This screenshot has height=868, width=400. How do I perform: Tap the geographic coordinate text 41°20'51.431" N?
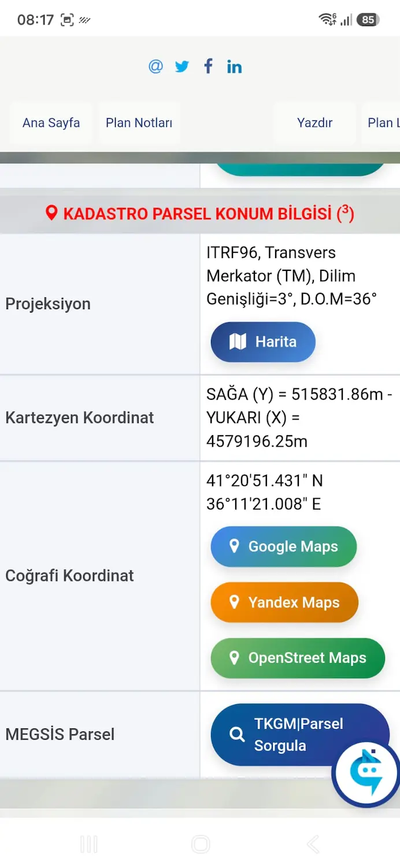(x=265, y=480)
